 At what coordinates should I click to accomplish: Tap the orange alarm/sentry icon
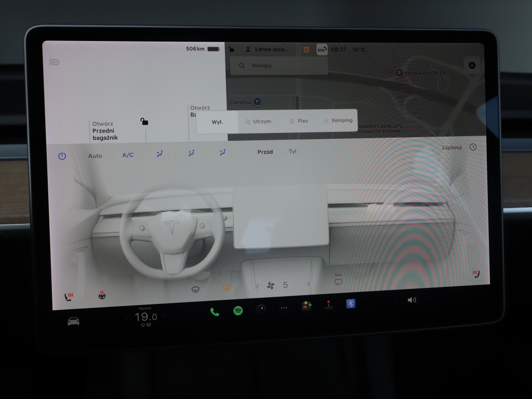pos(306,49)
